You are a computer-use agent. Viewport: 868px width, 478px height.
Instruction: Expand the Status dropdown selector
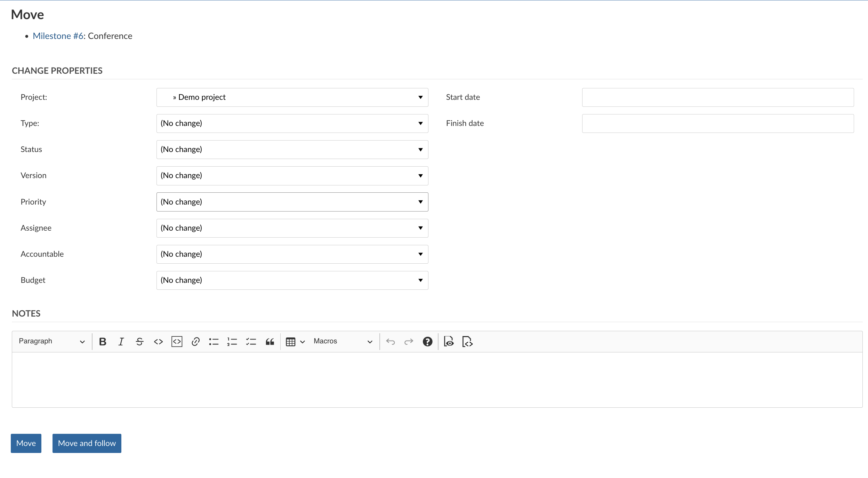(x=292, y=149)
